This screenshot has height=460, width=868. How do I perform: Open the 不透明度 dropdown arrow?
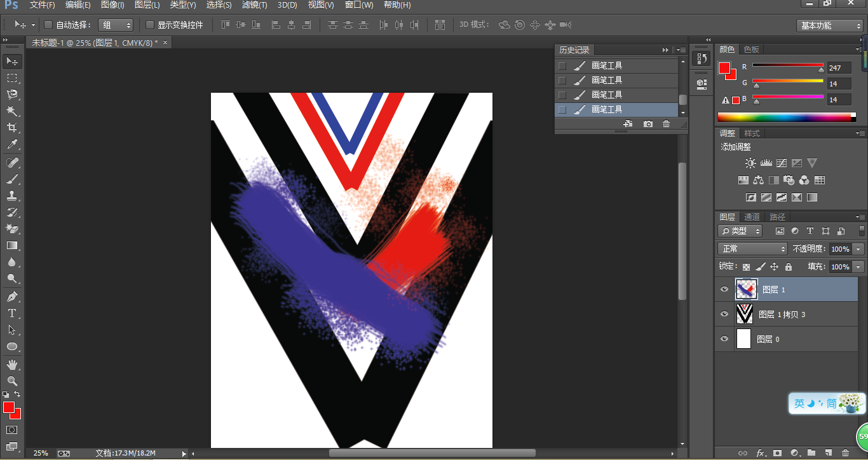858,249
